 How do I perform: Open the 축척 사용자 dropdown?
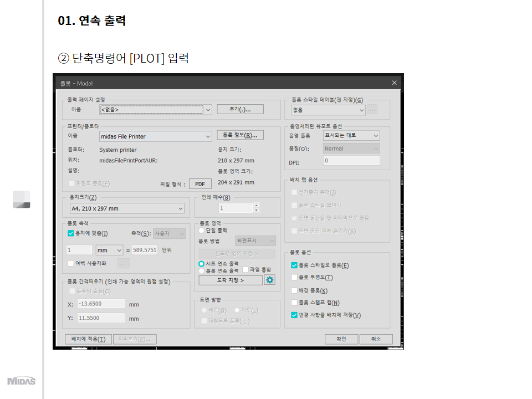tap(170, 233)
